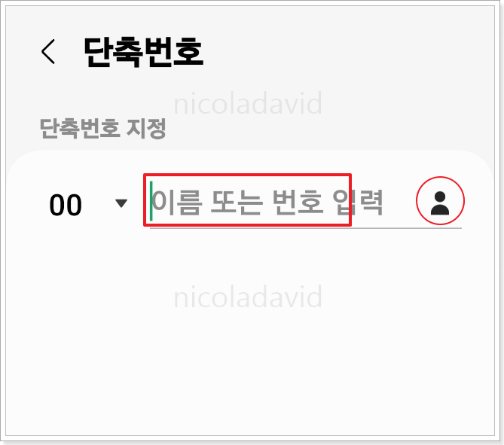Go back using the left arrow

48,51
